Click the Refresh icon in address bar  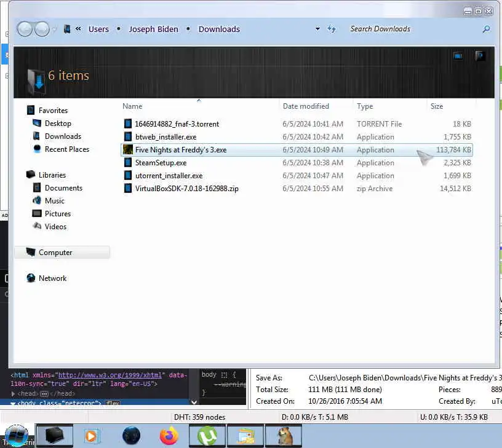click(332, 29)
